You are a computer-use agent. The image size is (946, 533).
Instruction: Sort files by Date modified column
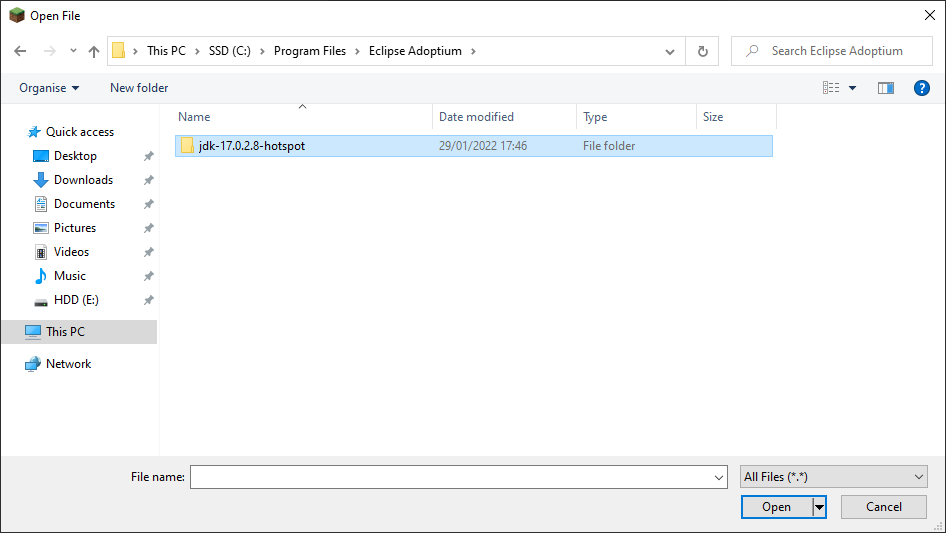pyautogui.click(x=476, y=117)
